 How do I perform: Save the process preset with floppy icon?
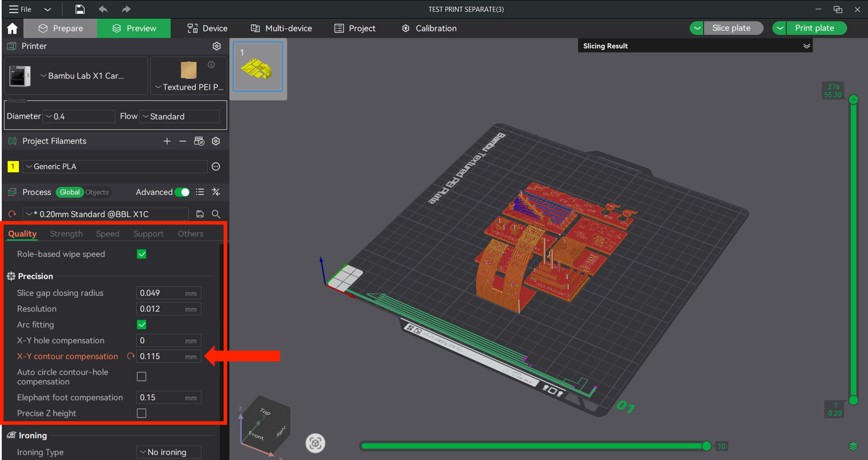pyautogui.click(x=200, y=214)
